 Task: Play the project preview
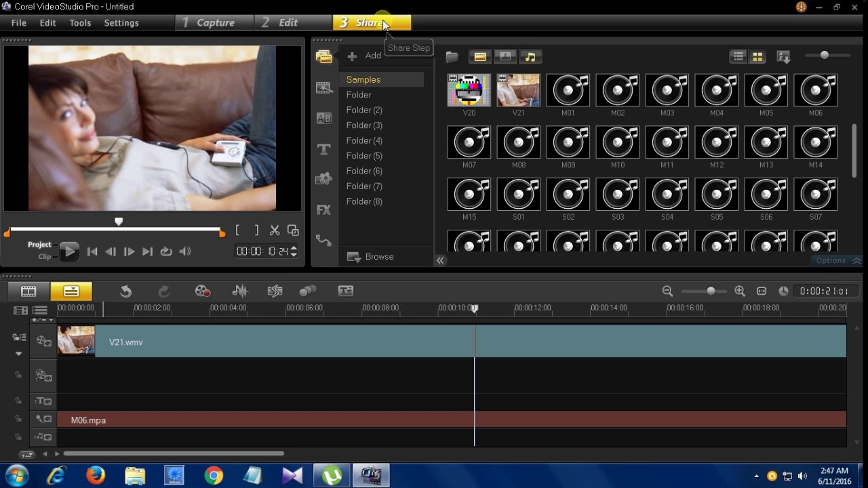click(x=68, y=251)
